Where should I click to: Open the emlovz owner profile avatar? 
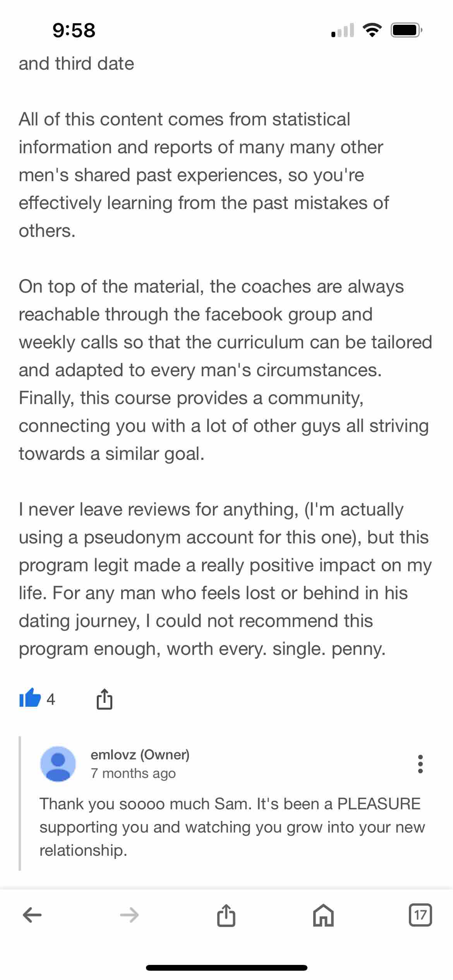58,764
